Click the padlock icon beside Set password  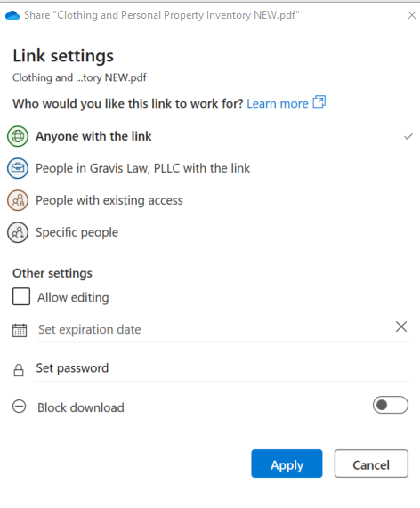point(19,370)
